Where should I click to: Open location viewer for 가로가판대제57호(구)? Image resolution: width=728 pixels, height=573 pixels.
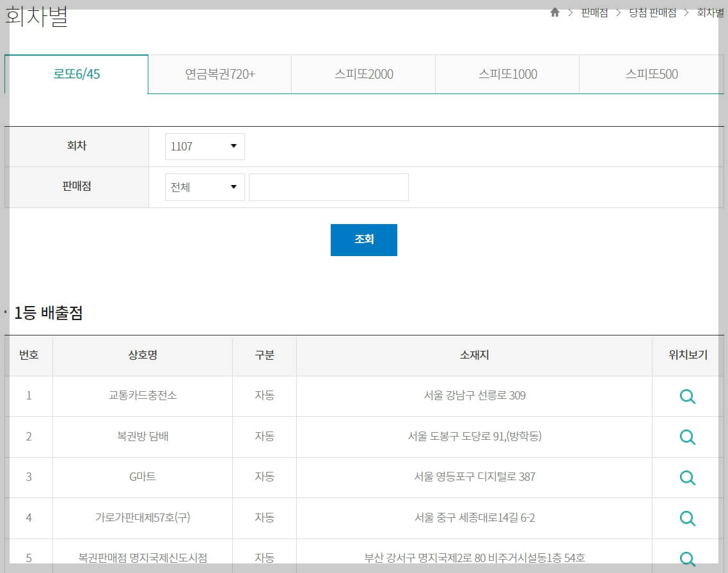(686, 519)
